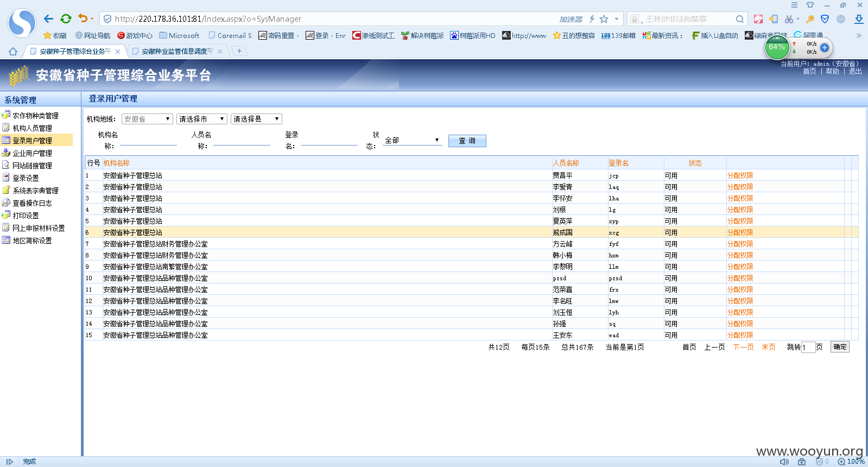Click the speaker volume icon in status bar
The width and height of the screenshot is (868, 467).
784,462
